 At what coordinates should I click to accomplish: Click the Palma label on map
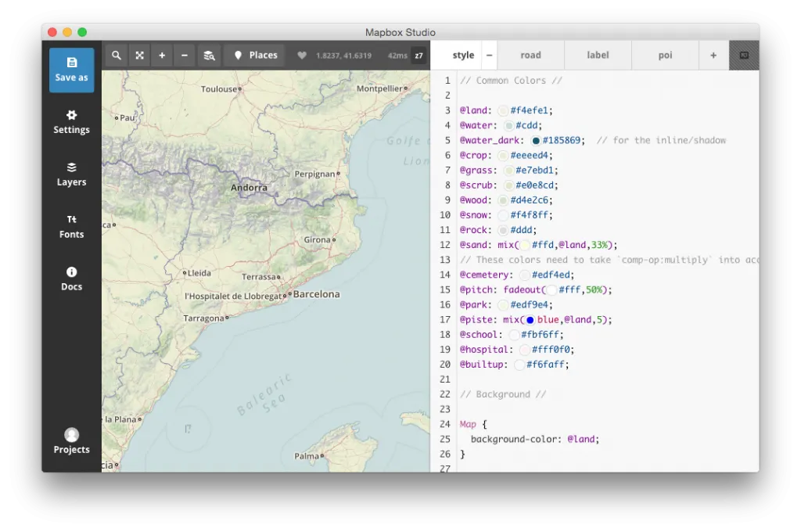point(307,456)
